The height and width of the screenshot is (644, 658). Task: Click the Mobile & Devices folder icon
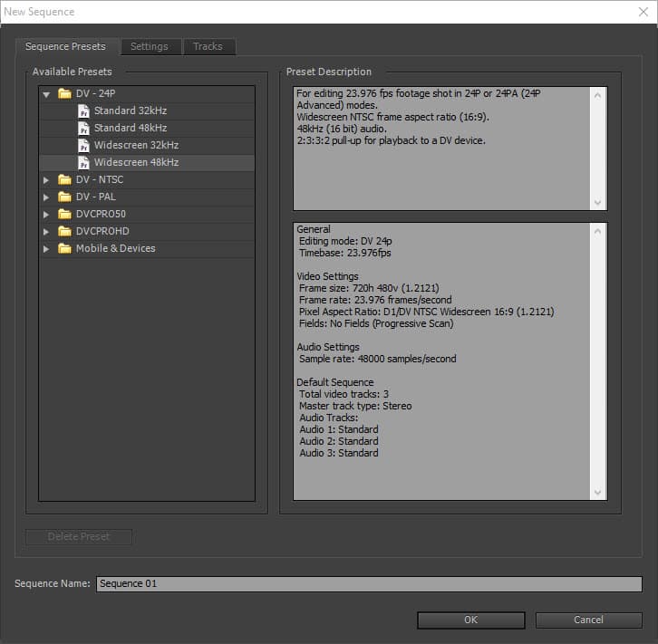(x=64, y=248)
